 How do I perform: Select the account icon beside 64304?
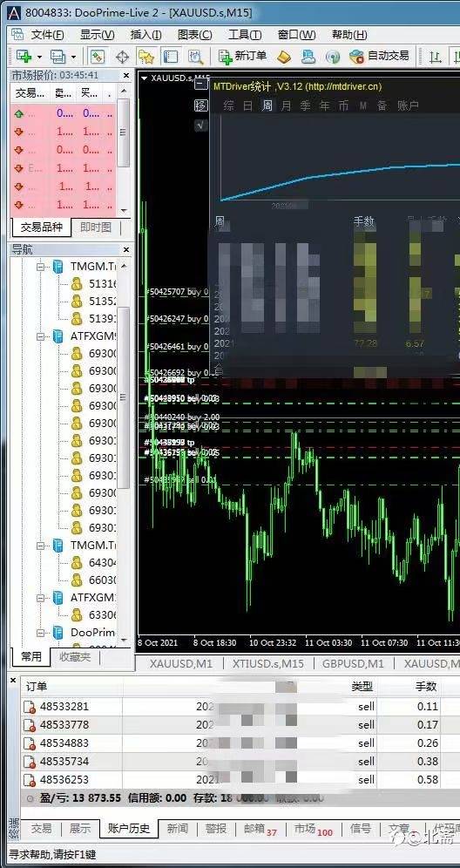[77, 562]
